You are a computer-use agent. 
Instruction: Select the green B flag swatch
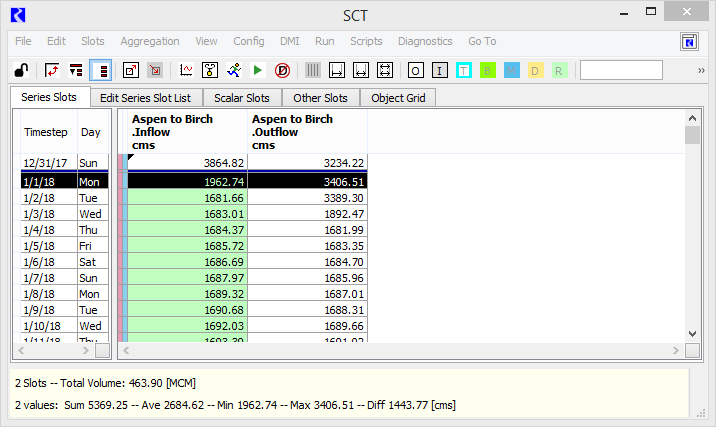click(x=488, y=70)
